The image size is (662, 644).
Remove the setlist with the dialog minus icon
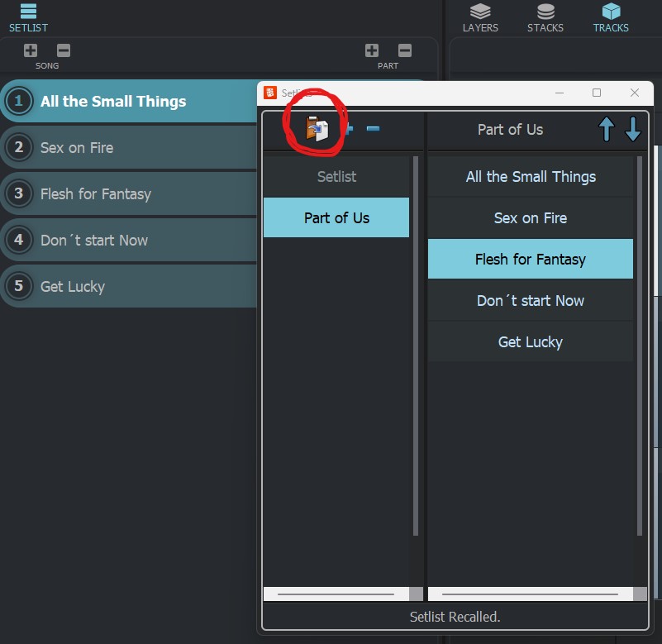point(373,128)
